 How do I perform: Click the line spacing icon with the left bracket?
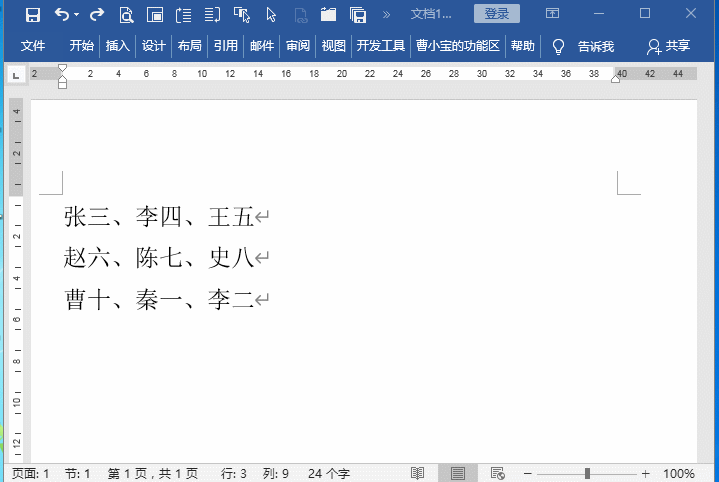click(x=183, y=15)
